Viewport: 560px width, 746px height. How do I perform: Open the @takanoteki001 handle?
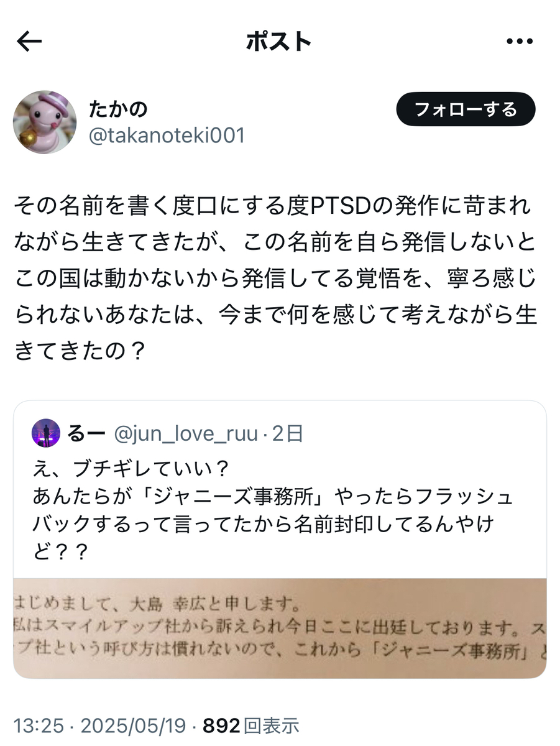point(167,136)
